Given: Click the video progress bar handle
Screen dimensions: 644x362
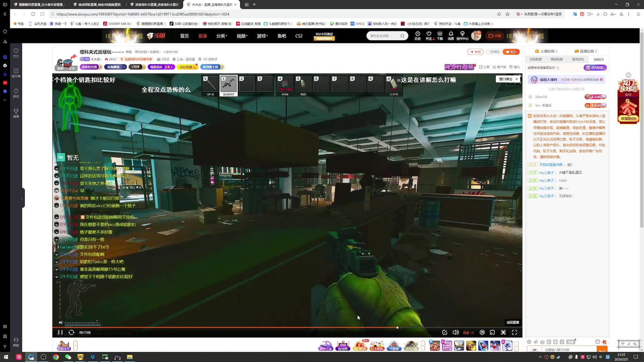Looking at the screenshot, I should pyautogui.click(x=397, y=327).
